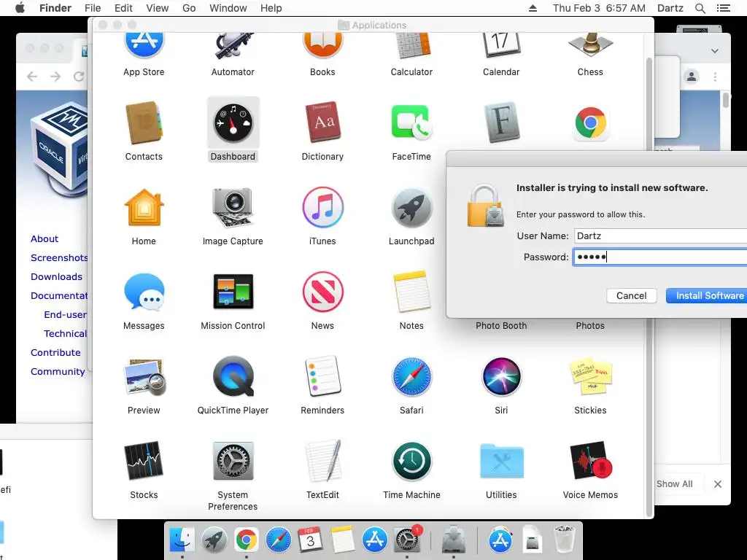Open Spotlight search in menu bar
This screenshot has width=747, height=560.
click(x=700, y=8)
